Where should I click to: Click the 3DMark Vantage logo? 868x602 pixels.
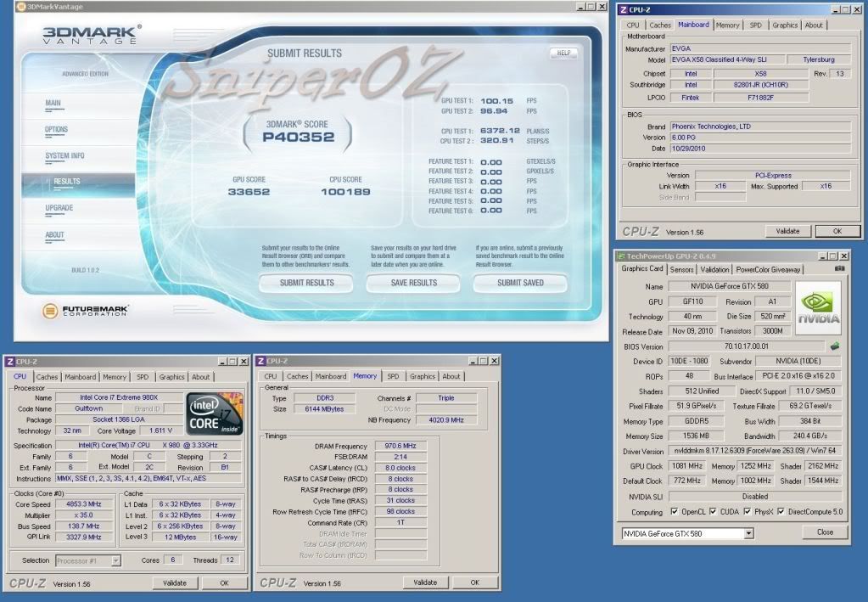91,36
